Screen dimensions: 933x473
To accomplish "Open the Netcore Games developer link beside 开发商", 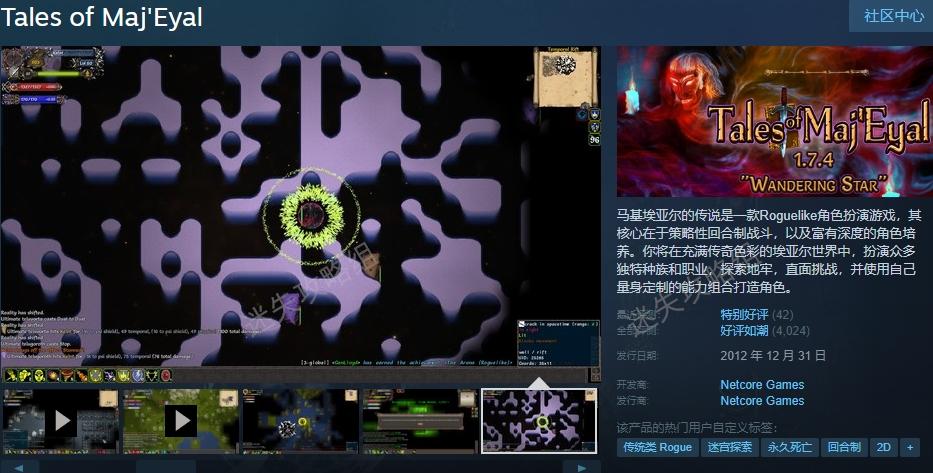I will [762, 384].
